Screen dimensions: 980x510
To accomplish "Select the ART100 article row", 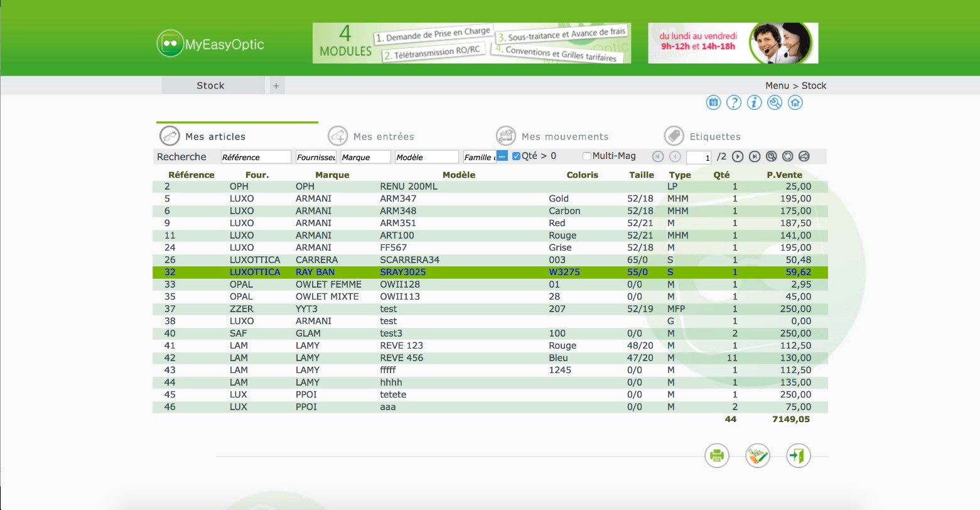I will click(490, 236).
